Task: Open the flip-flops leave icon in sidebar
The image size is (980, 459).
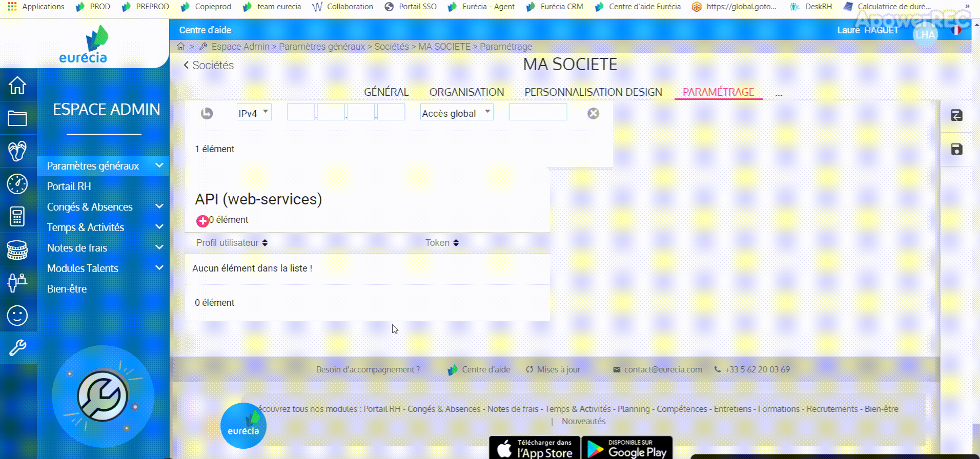Action: [17, 151]
